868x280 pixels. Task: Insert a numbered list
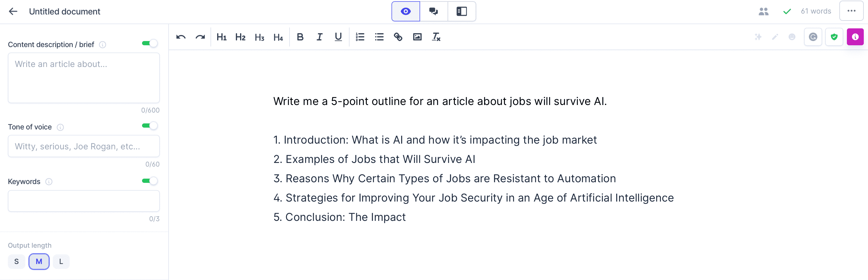pyautogui.click(x=360, y=37)
